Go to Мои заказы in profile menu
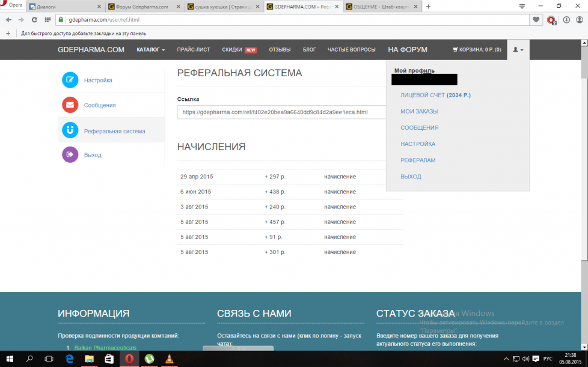 [x=419, y=111]
